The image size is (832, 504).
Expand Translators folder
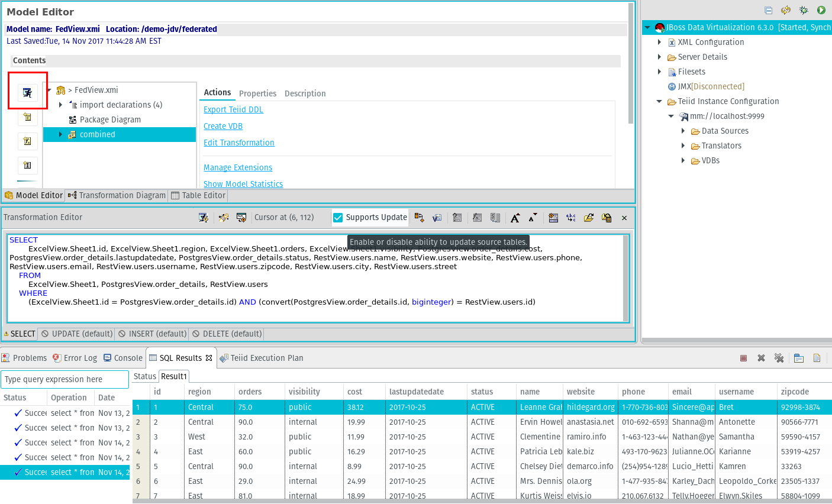point(683,146)
